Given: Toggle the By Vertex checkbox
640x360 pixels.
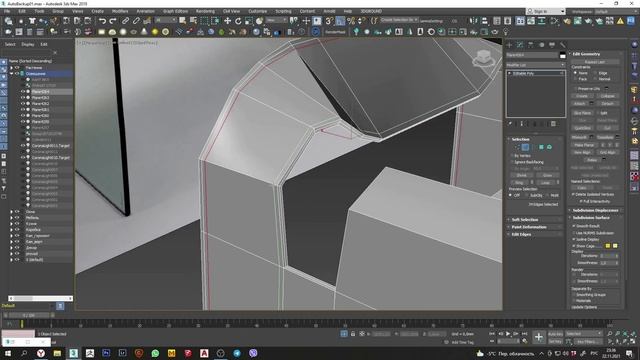Looking at the screenshot, I should coord(511,156).
